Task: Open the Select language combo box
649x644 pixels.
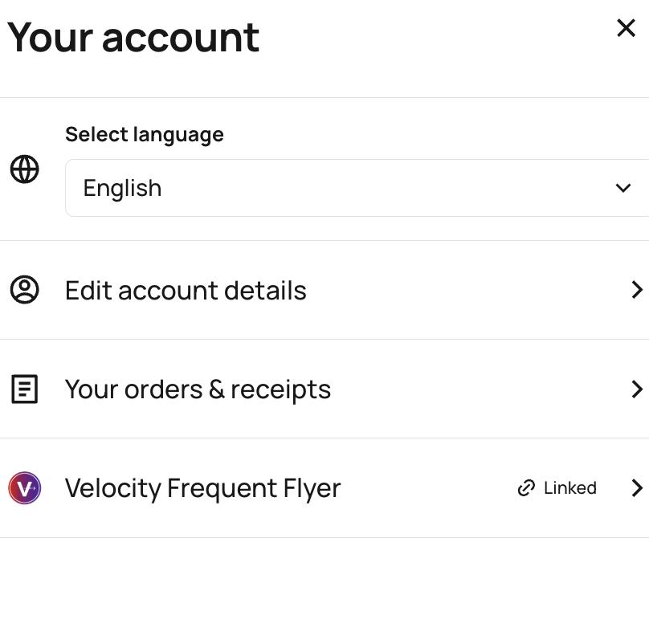Action: [x=353, y=188]
